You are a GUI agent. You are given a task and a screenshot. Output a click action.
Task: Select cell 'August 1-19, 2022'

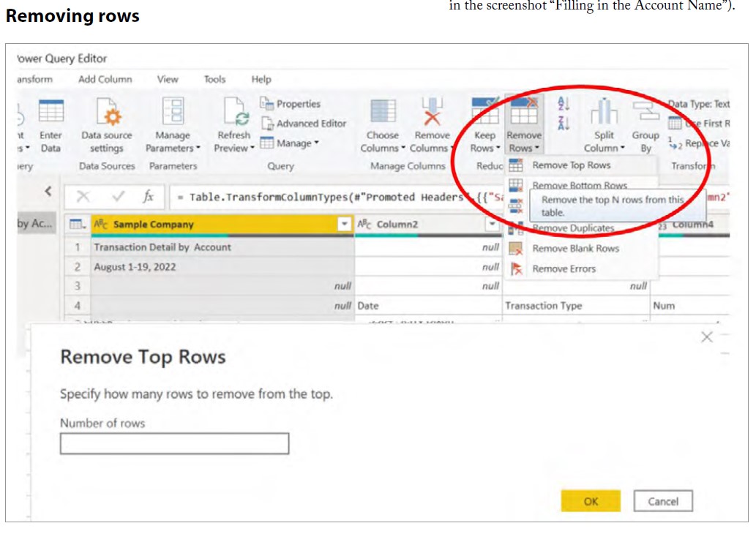222,266
